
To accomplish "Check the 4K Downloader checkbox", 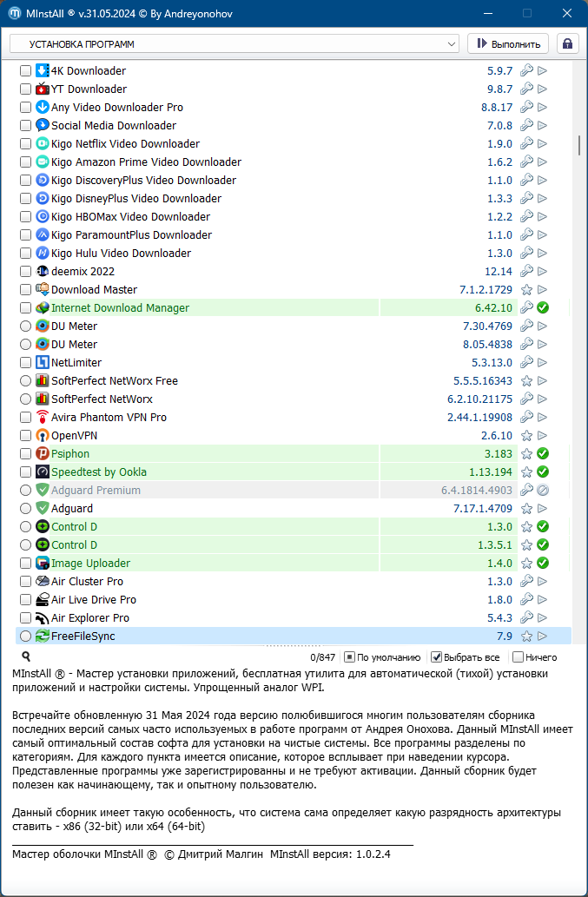I will click(x=25, y=71).
